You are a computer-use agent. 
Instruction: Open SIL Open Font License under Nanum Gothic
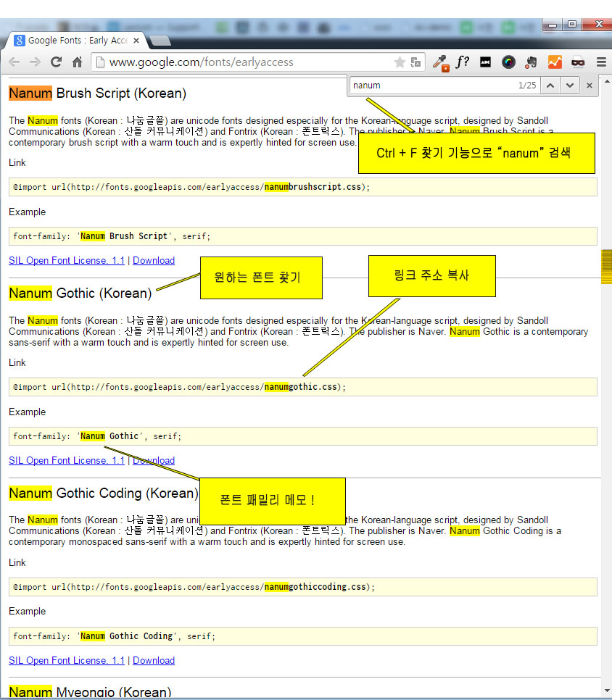[67, 461]
